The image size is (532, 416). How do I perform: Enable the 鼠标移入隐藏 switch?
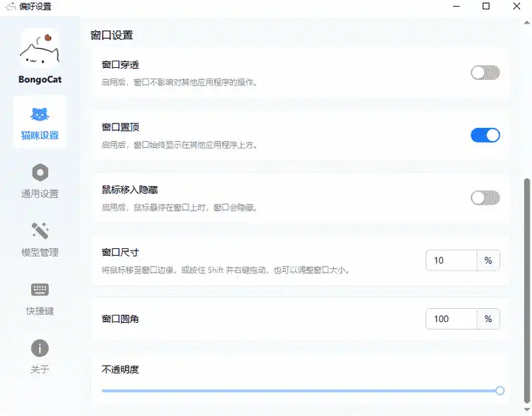click(485, 198)
